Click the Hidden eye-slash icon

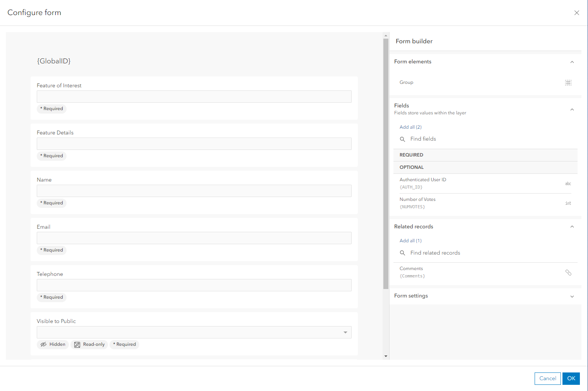point(44,344)
